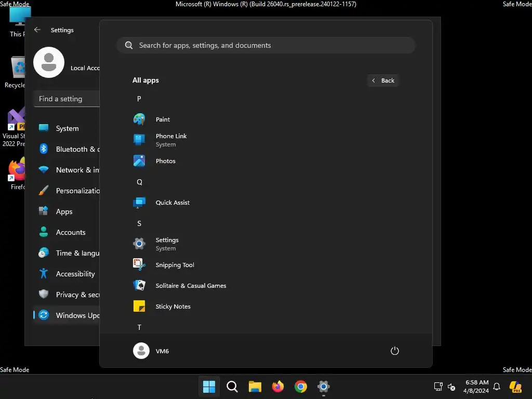The image size is (532, 399).
Task: Click the Start menu search box
Action: (266, 45)
